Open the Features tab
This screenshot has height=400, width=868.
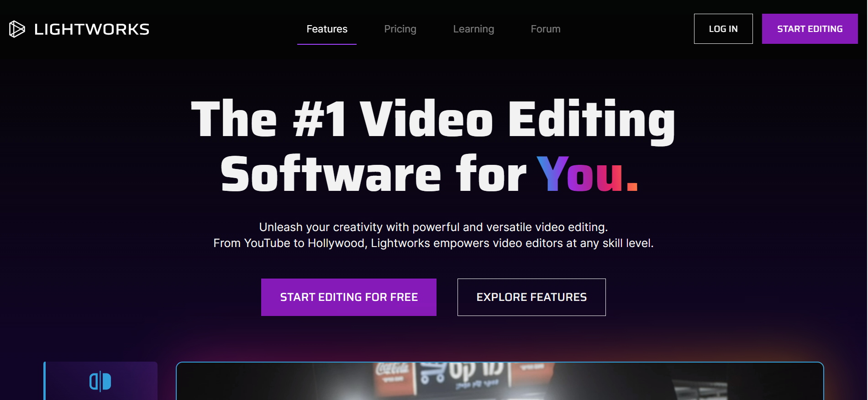(x=326, y=29)
